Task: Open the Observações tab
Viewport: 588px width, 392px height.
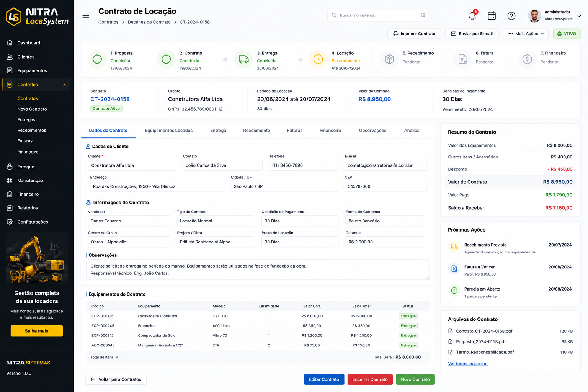Action: click(x=372, y=131)
